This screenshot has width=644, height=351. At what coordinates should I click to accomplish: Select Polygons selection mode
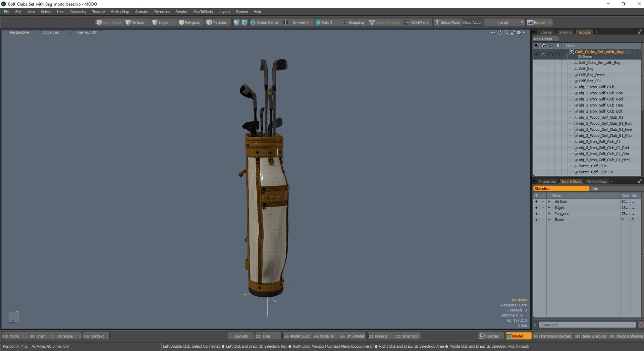pyautogui.click(x=189, y=23)
